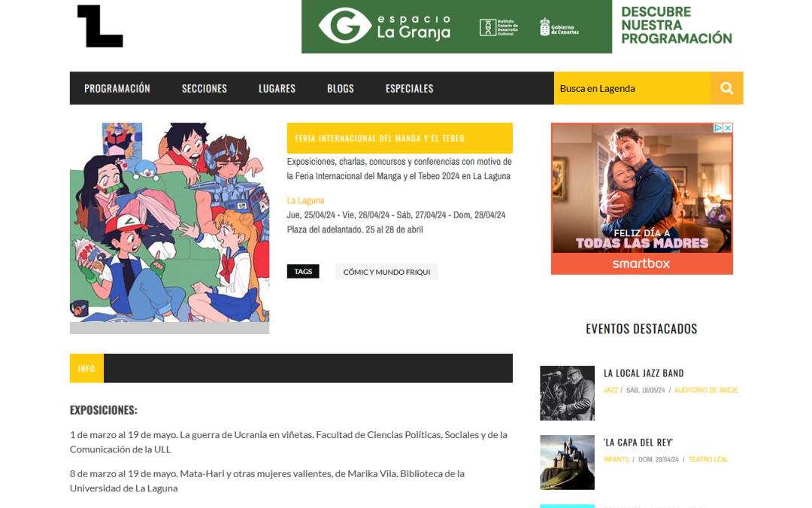Select the INFO tab
This screenshot has width=812, height=508.
click(86, 369)
